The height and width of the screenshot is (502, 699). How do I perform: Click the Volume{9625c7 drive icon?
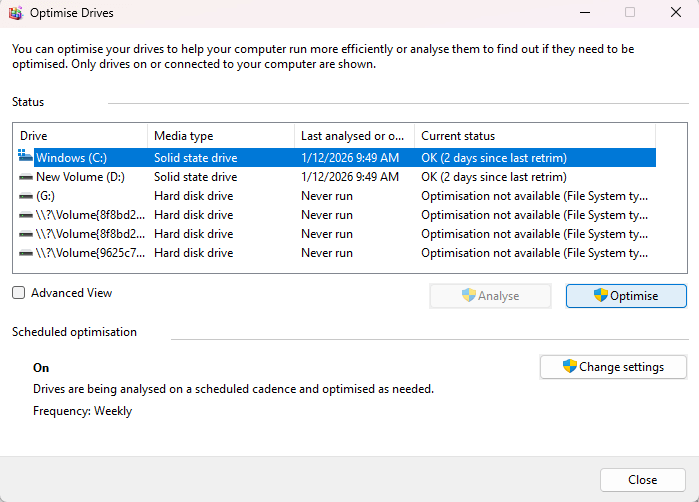tap(25, 253)
